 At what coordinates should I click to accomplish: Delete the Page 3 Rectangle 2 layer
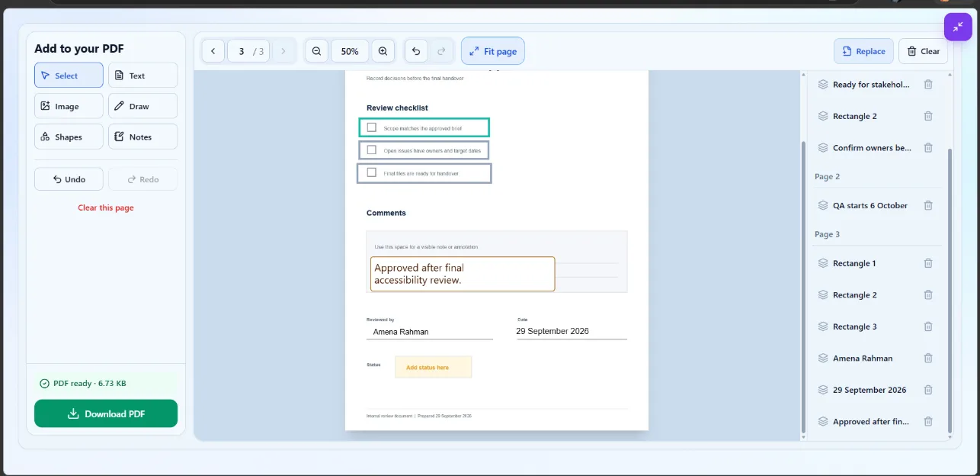click(928, 294)
